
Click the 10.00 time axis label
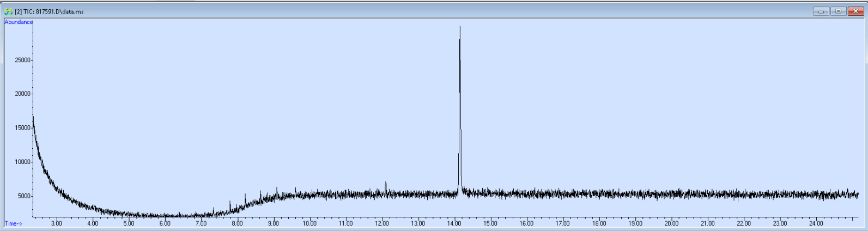point(309,223)
